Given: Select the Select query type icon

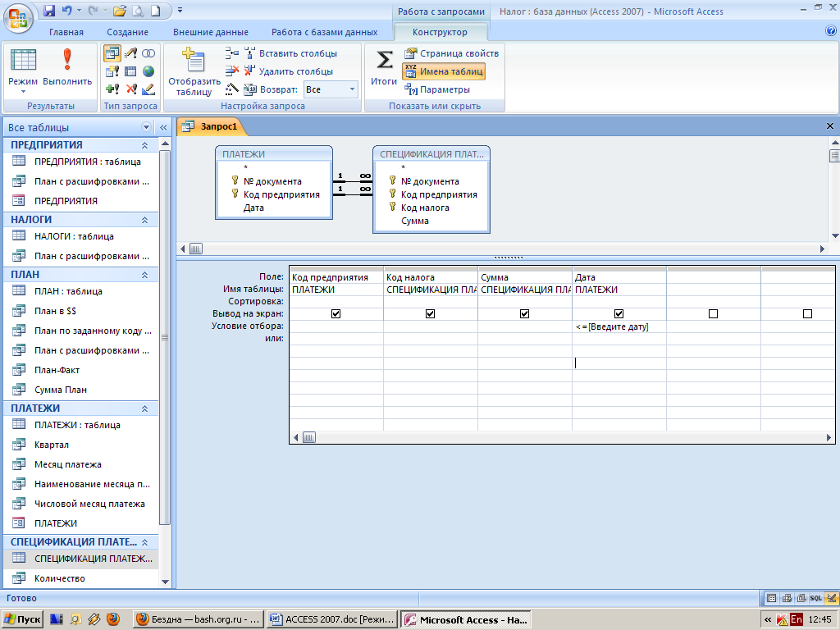Looking at the screenshot, I should pos(112,53).
